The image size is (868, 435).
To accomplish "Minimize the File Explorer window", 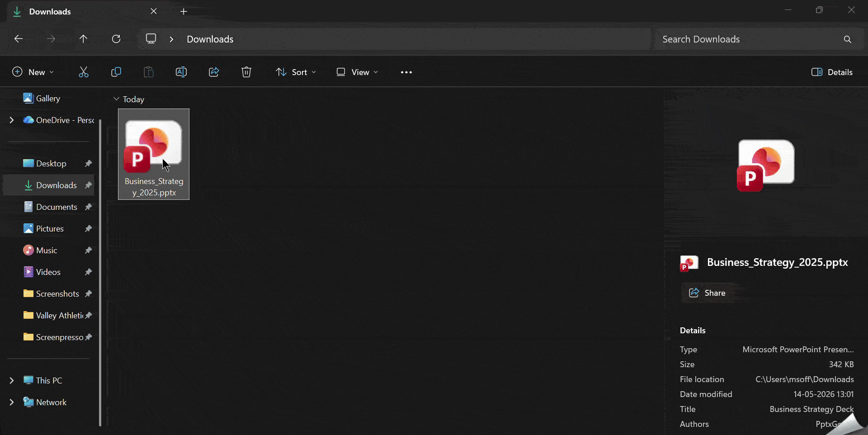I will 788,10.
